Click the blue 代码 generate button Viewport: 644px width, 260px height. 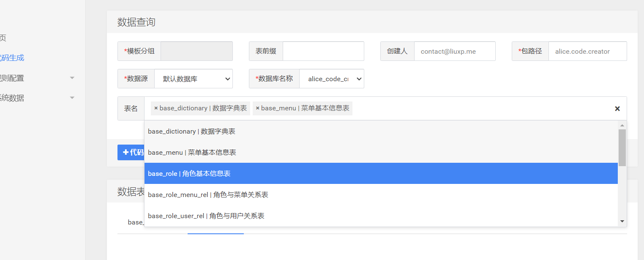pos(131,152)
